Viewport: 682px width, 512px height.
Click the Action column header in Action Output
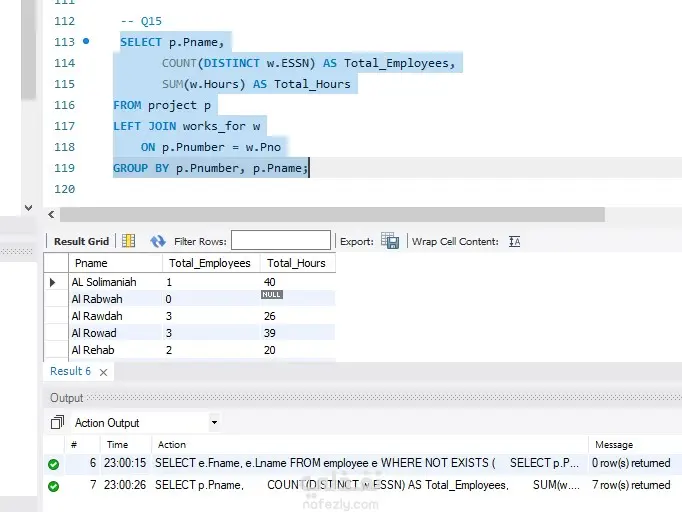[x=171, y=445]
